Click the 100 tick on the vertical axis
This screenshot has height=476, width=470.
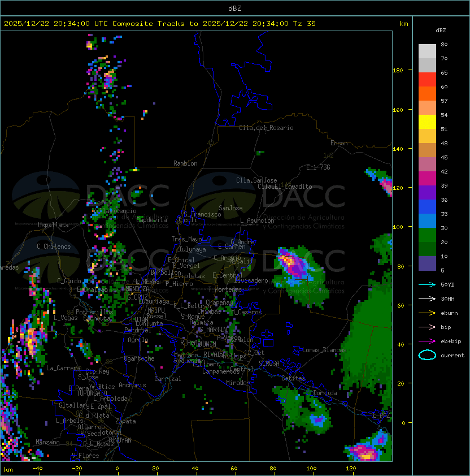[398, 227]
